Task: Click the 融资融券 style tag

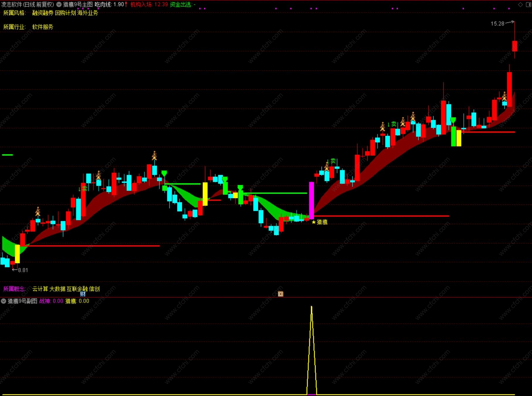Action: [x=43, y=13]
